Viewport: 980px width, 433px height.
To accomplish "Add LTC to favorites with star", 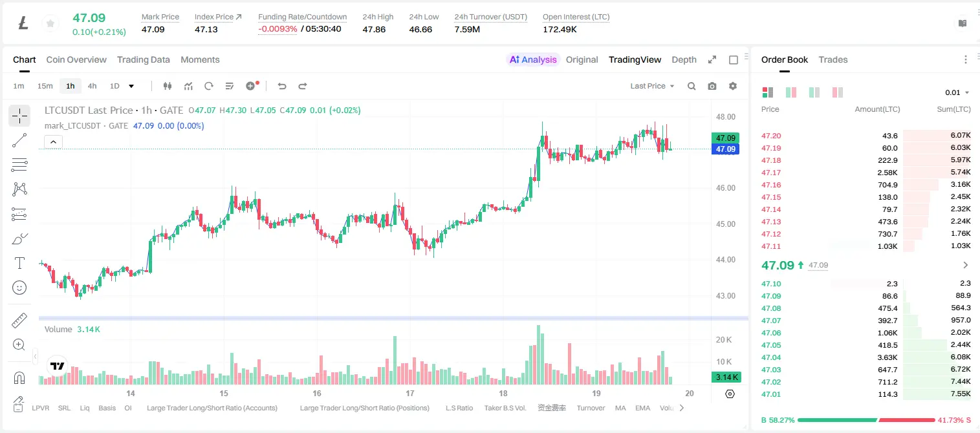I will 50,24.
